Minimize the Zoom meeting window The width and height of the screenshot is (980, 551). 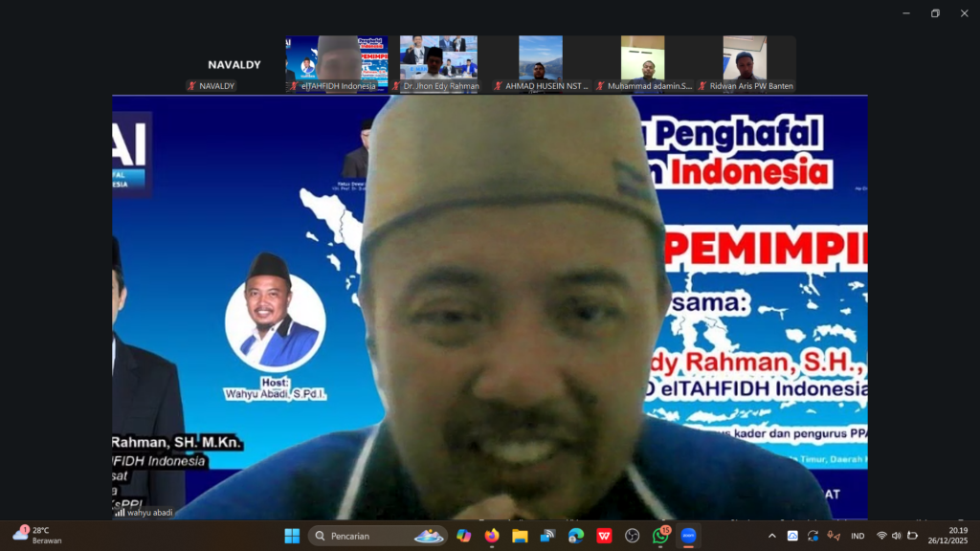coord(906,13)
